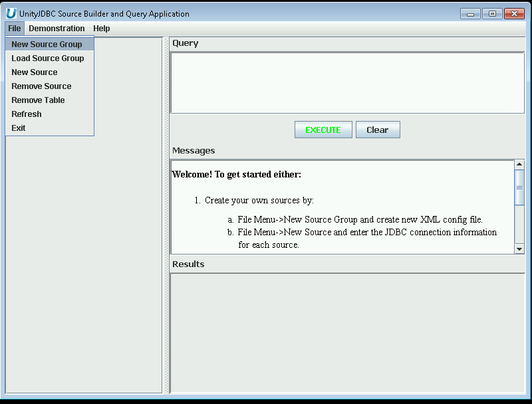Image resolution: width=532 pixels, height=404 pixels.
Task: Click the scrollbar track below the thumb
Action: pyautogui.click(x=520, y=226)
